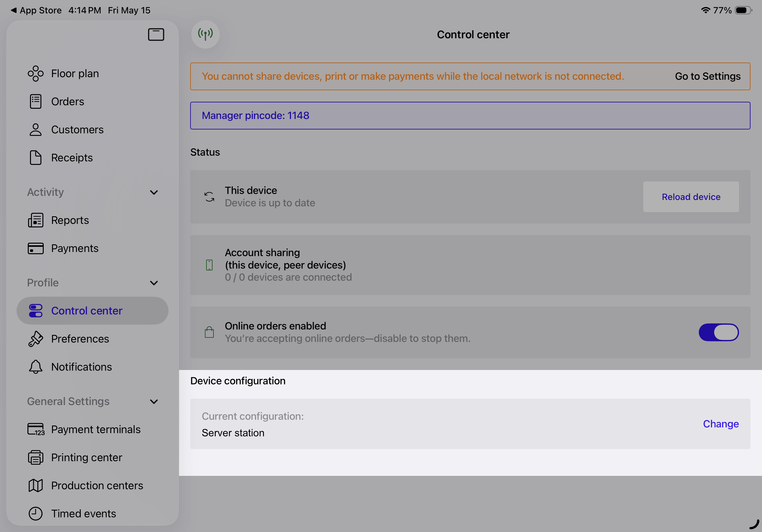Select the Timed events clock icon
This screenshot has height=532, width=762.
[x=35, y=514]
